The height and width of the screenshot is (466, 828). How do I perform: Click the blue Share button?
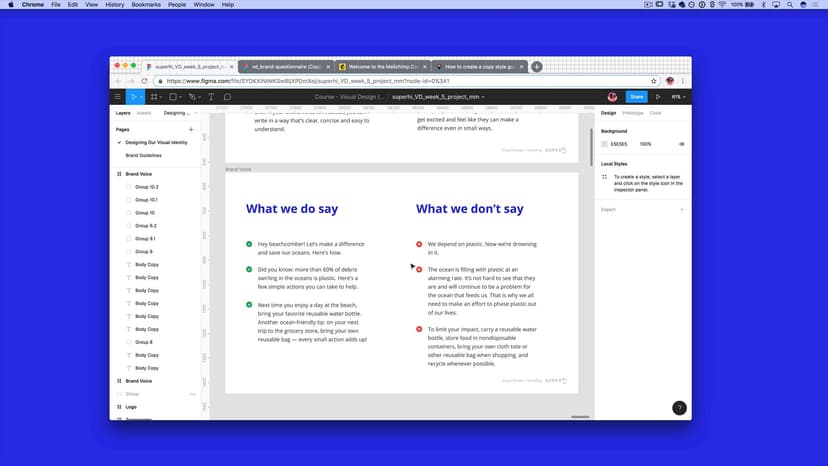[636, 97]
